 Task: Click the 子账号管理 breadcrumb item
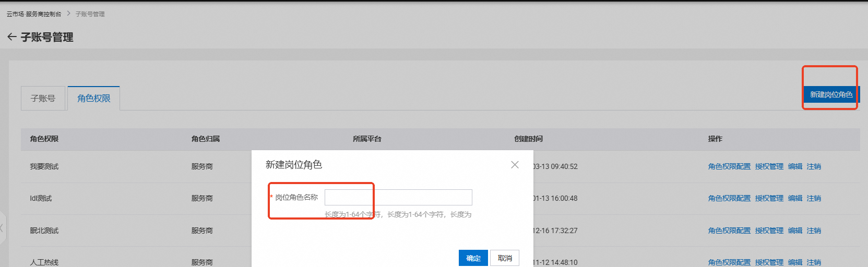(x=90, y=14)
